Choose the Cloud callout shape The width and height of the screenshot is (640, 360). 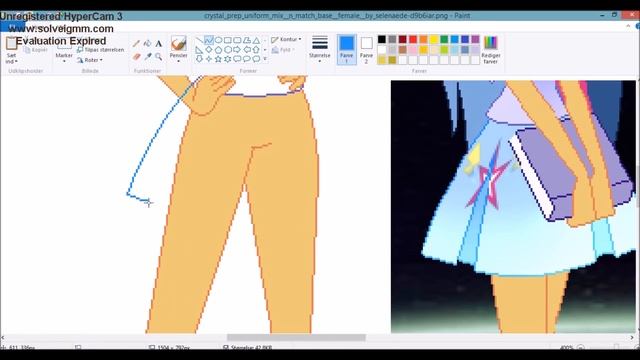click(x=256, y=59)
